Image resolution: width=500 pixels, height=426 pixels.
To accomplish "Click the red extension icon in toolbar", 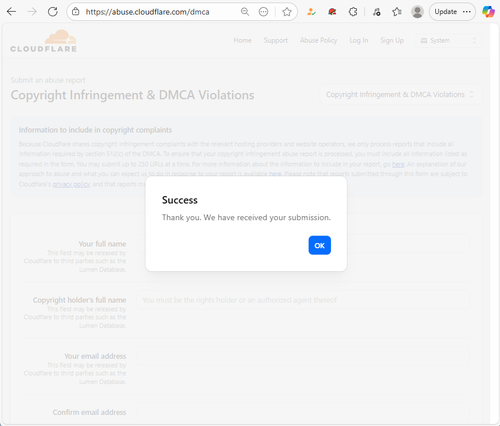I will point(332,12).
